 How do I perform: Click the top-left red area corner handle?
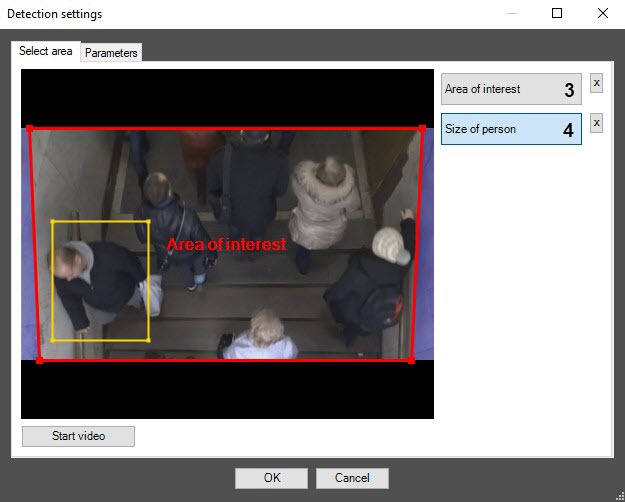coord(29,128)
